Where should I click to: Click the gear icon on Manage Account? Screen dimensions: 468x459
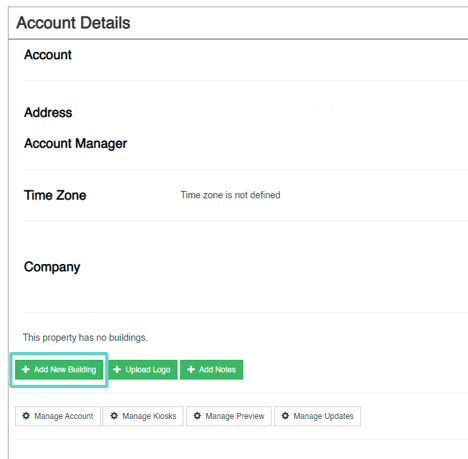click(x=26, y=416)
